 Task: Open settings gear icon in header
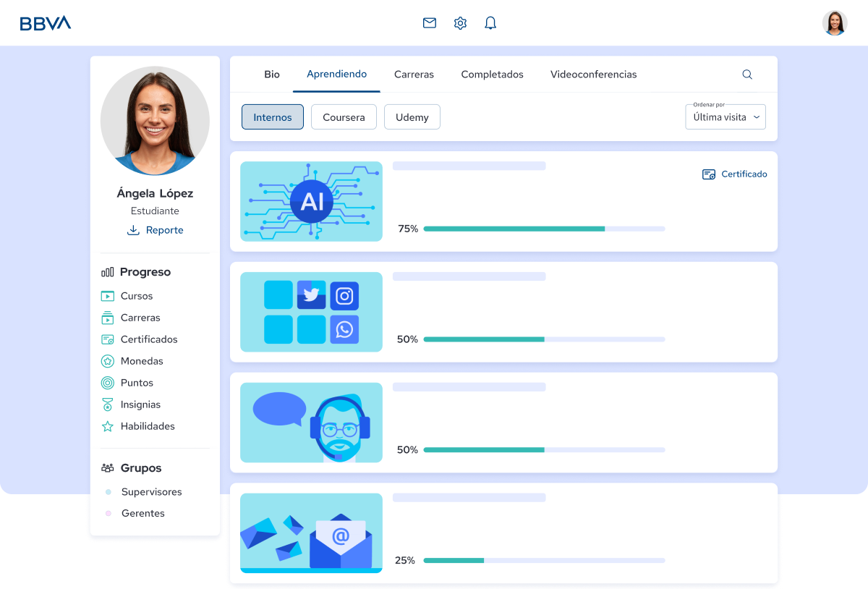coord(460,23)
